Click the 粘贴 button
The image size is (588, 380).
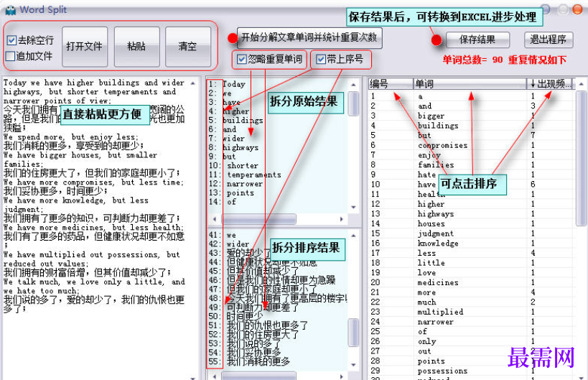(x=136, y=47)
